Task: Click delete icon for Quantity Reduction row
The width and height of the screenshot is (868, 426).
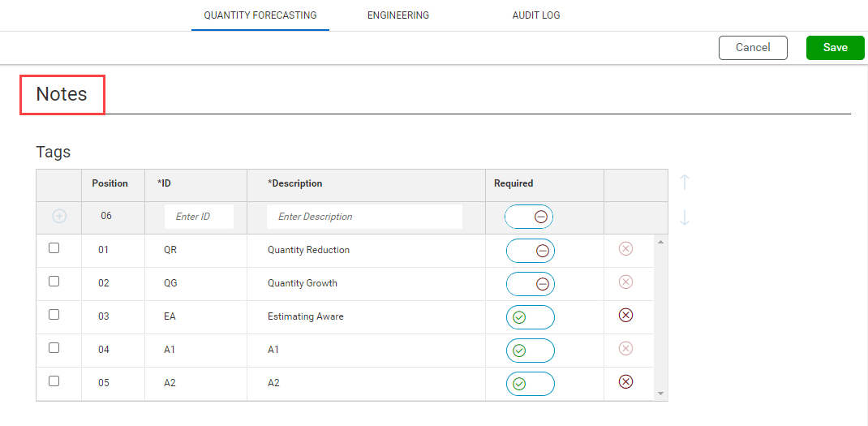Action: 625,248
